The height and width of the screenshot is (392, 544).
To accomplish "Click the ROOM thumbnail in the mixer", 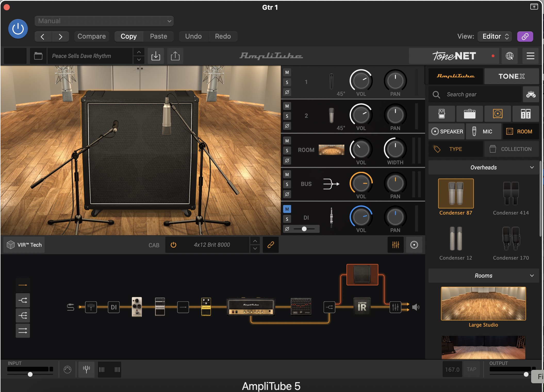I will tap(331, 150).
